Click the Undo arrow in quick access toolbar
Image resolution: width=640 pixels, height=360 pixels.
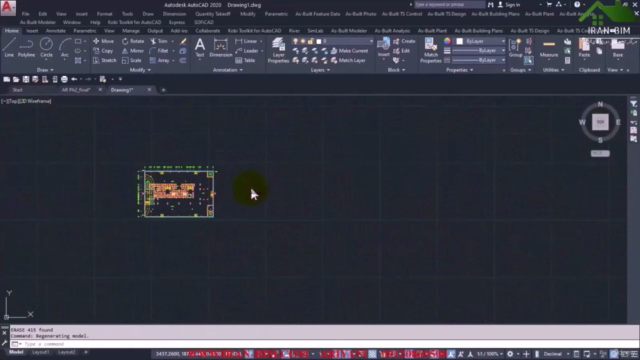(x=74, y=79)
